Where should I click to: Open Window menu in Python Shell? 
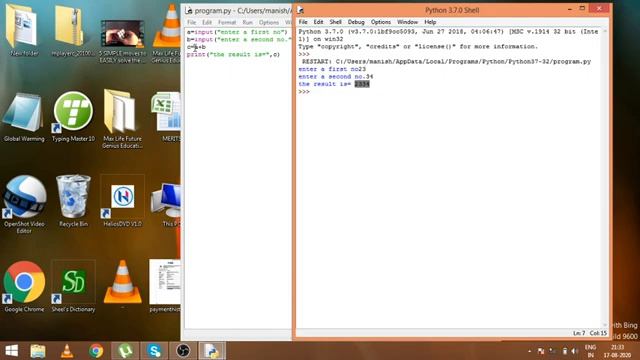407,22
